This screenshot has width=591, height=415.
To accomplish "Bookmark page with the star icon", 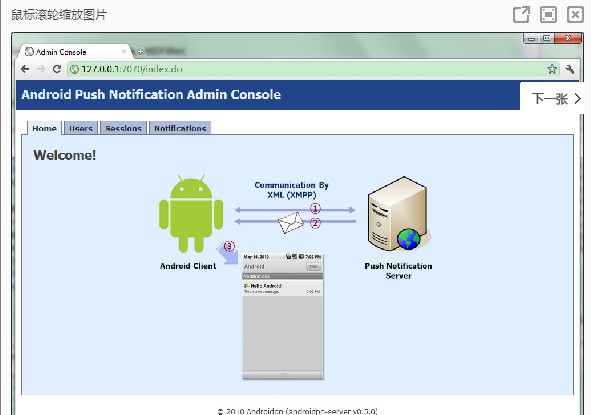I will pos(552,69).
